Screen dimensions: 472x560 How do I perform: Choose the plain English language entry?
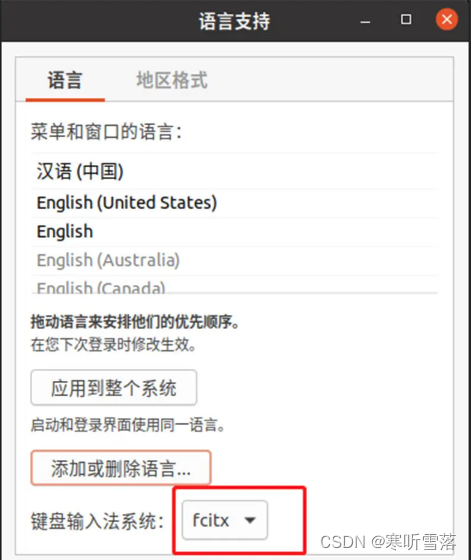click(x=235, y=232)
